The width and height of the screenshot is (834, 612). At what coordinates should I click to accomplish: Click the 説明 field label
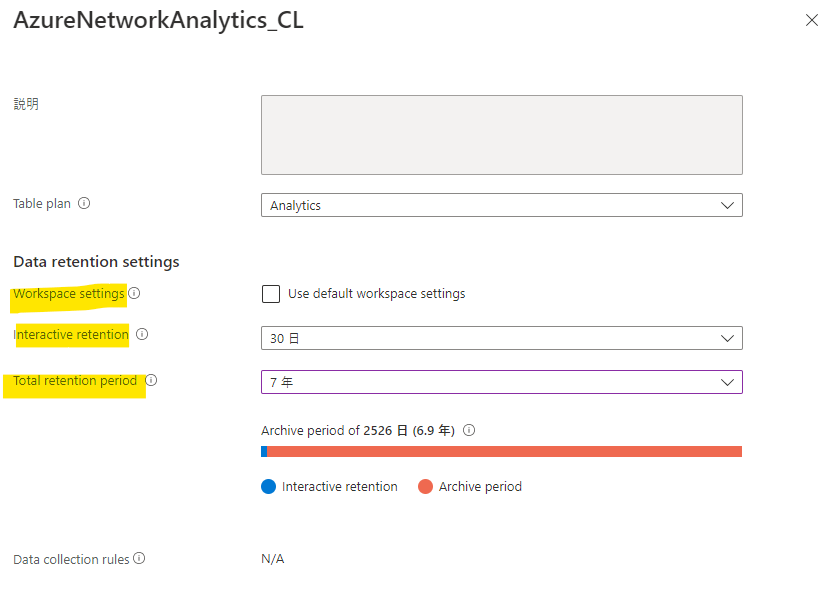[26, 104]
